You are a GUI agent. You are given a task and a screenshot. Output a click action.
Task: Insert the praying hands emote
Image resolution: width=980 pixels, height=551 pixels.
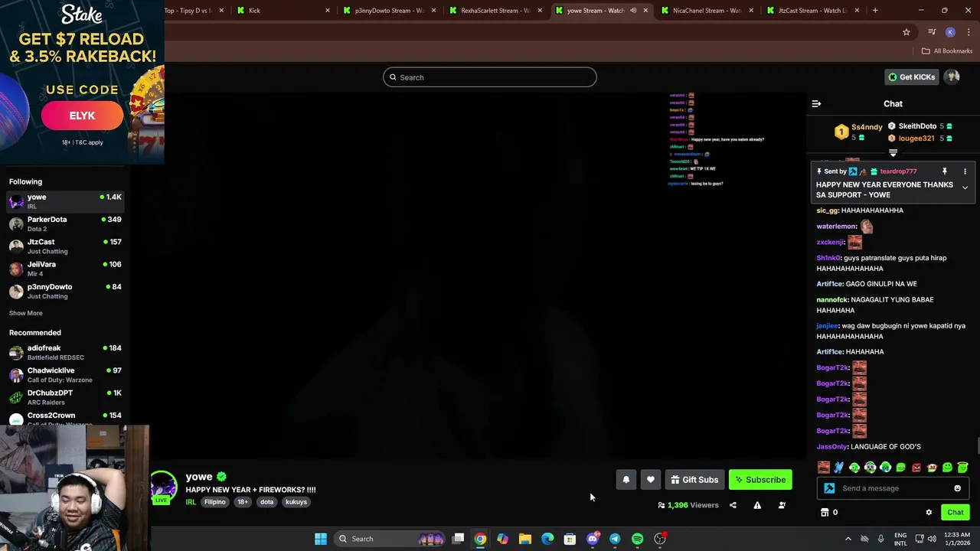[x=839, y=468]
